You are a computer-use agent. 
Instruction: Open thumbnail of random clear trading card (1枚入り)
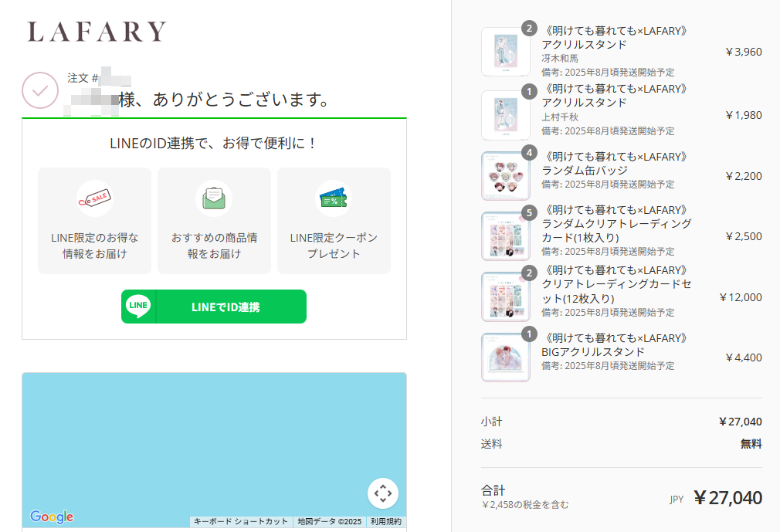[505, 236]
